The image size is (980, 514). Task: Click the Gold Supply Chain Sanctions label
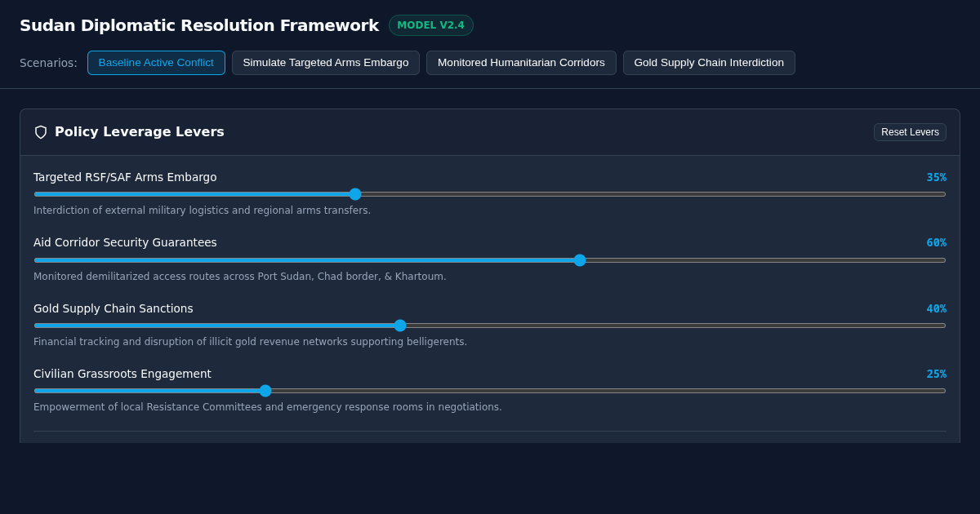114,308
